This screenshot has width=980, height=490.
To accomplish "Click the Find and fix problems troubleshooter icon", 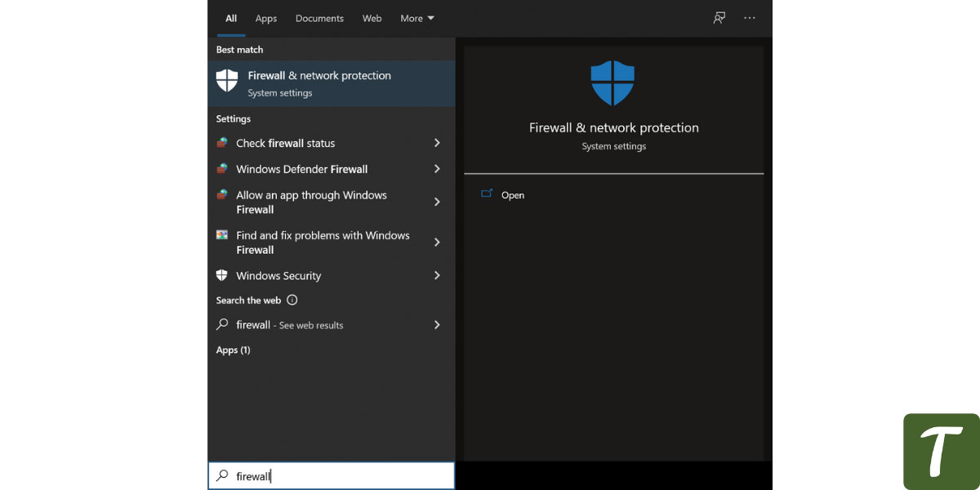I will (x=222, y=235).
